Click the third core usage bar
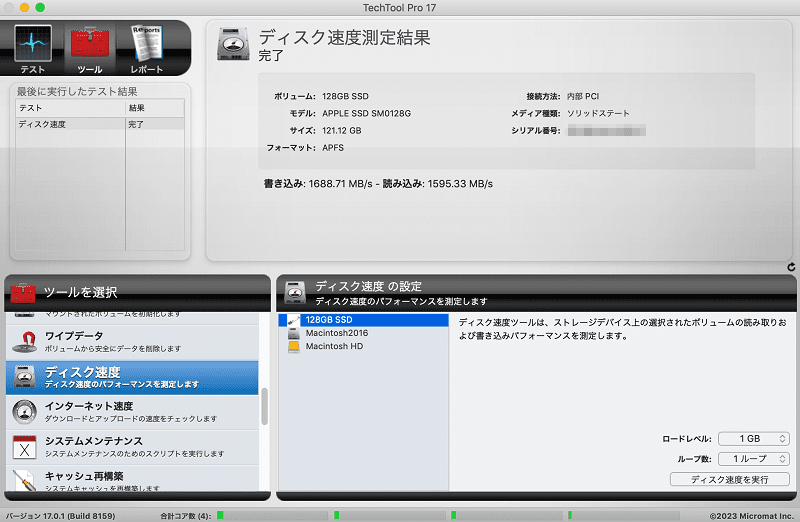Screen dimensions: 800x522 (506, 515)
